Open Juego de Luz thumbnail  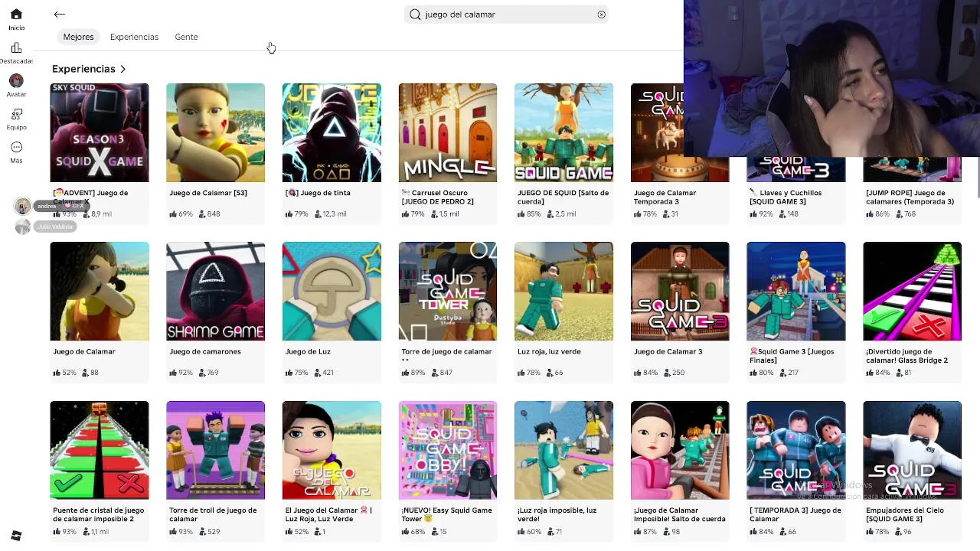click(x=332, y=292)
